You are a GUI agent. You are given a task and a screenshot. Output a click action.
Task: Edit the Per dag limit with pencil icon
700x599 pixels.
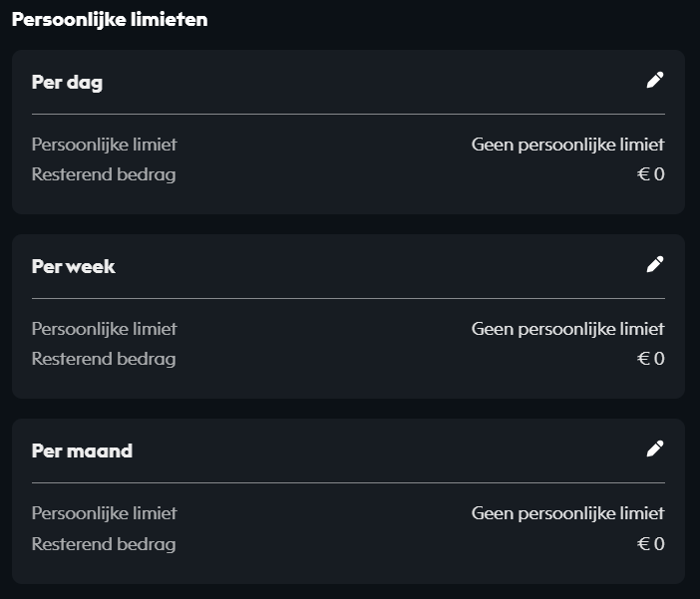[654, 81]
